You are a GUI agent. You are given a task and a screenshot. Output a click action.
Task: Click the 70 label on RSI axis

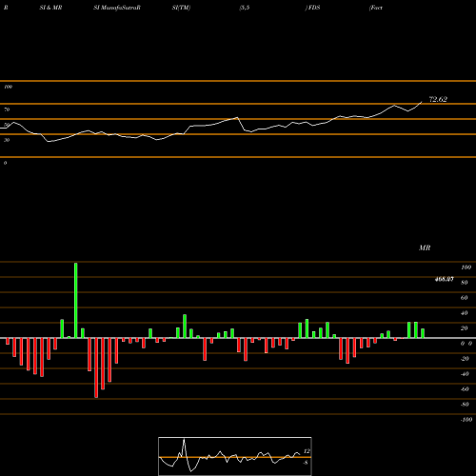tap(7, 109)
